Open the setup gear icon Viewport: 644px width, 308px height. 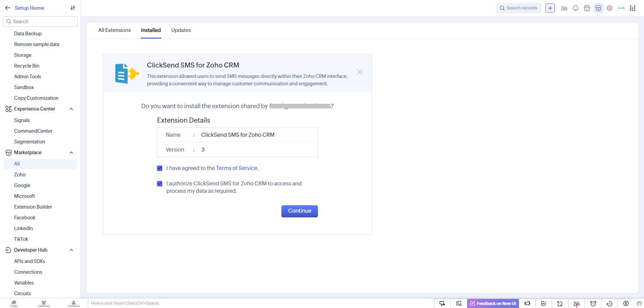(610, 8)
